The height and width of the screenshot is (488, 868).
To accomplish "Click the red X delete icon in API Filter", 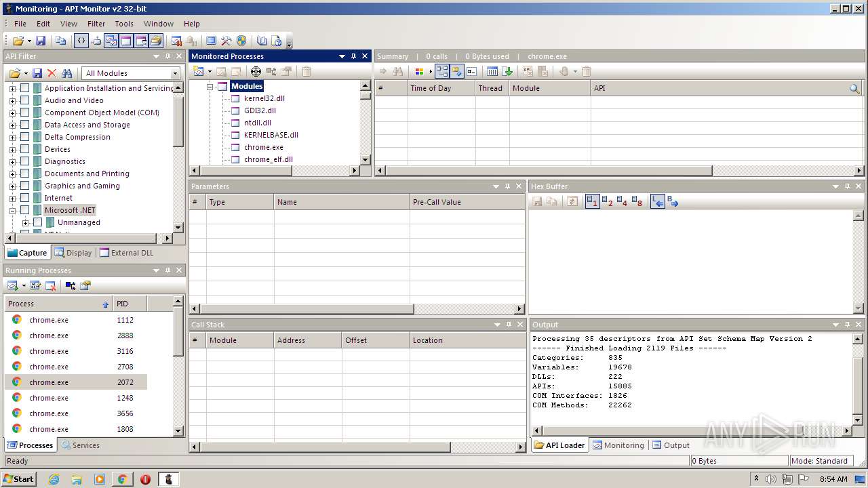I will click(52, 73).
